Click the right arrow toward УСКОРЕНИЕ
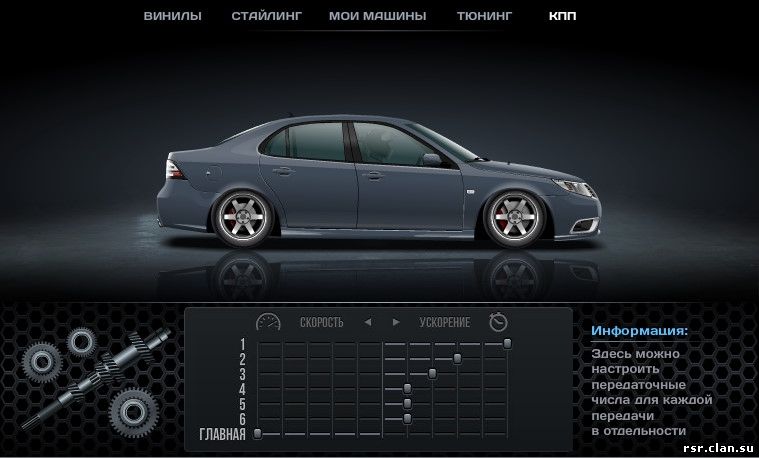This screenshot has height=458, width=759. pyautogui.click(x=396, y=322)
